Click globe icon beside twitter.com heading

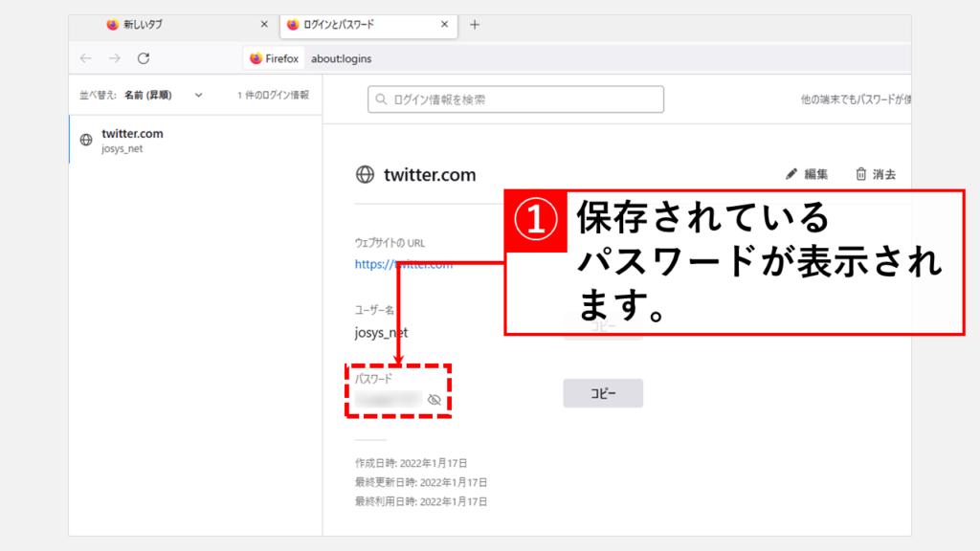[x=365, y=175]
